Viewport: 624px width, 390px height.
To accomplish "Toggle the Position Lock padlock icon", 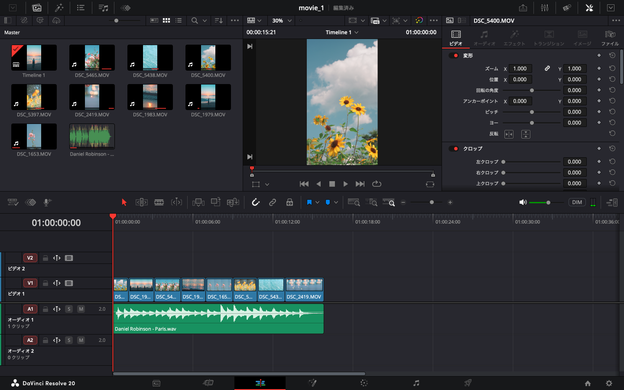I will tap(289, 203).
